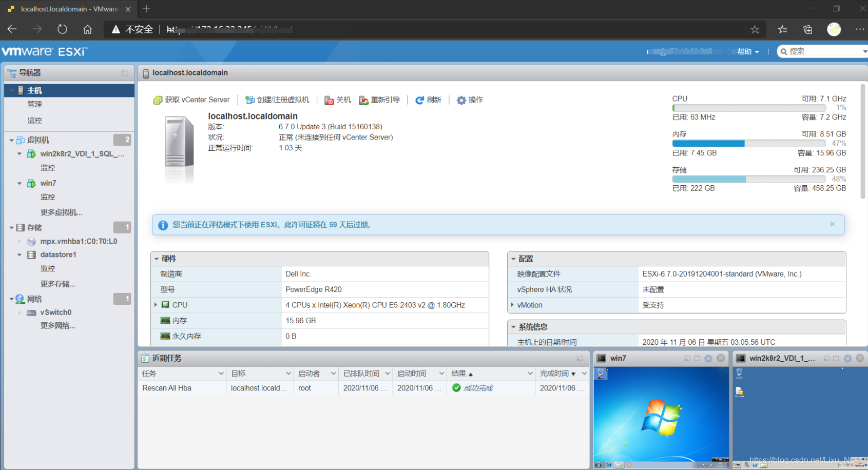The image size is (868, 470).
Task: Add this page to browser favorites
Action: [755, 30]
